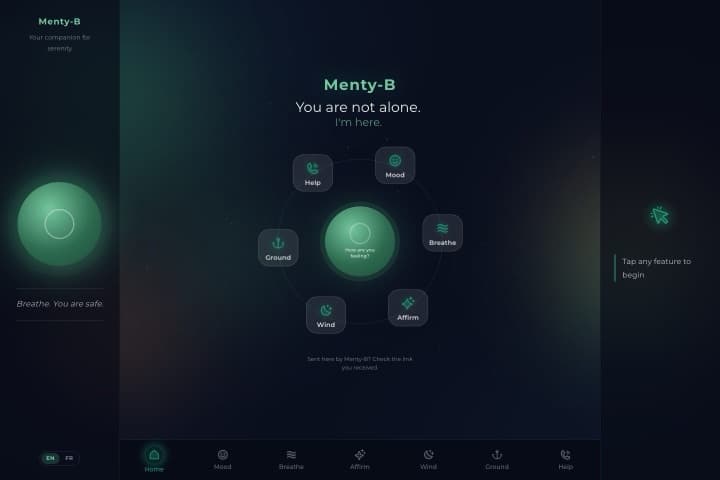
Task: Select the Ground tab in bottom navigation
Action: click(x=497, y=459)
